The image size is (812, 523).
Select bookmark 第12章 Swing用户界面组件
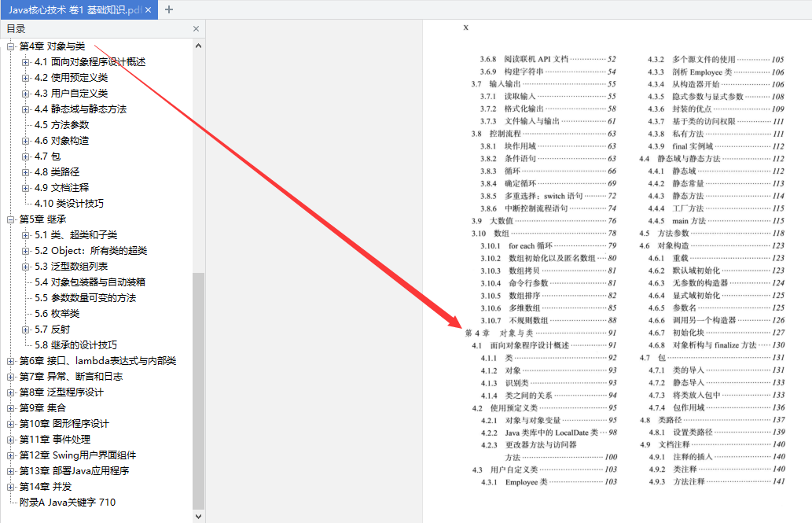pyautogui.click(x=78, y=455)
